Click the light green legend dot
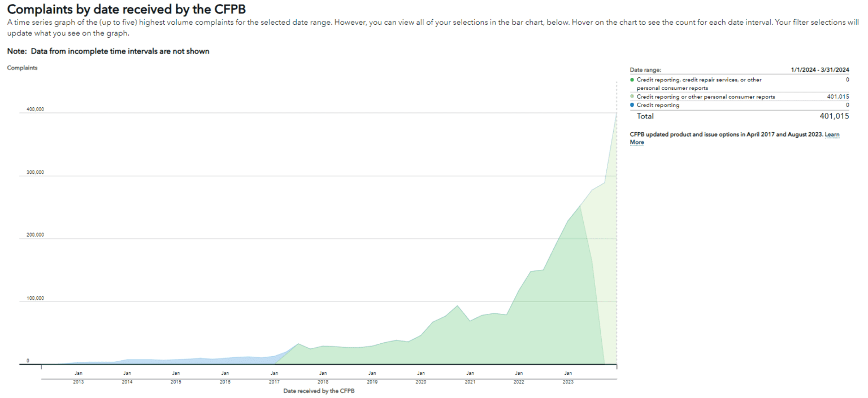868x398 pixels. (x=632, y=97)
